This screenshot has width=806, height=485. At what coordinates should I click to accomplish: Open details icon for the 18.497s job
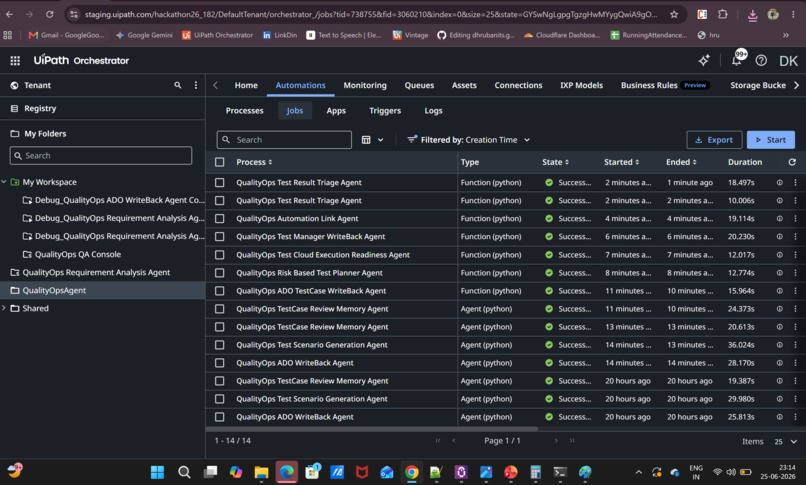pyautogui.click(x=780, y=182)
